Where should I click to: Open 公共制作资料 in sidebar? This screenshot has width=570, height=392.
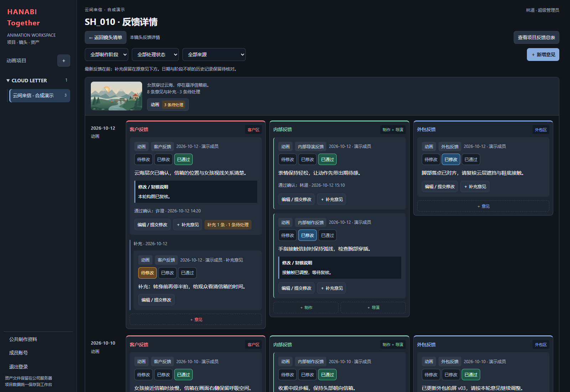(23, 339)
